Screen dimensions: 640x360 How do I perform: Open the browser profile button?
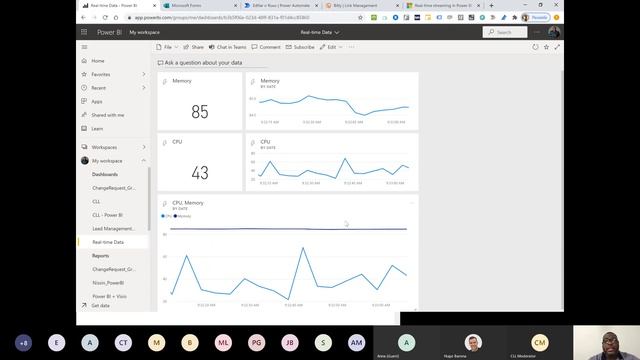coord(536,18)
